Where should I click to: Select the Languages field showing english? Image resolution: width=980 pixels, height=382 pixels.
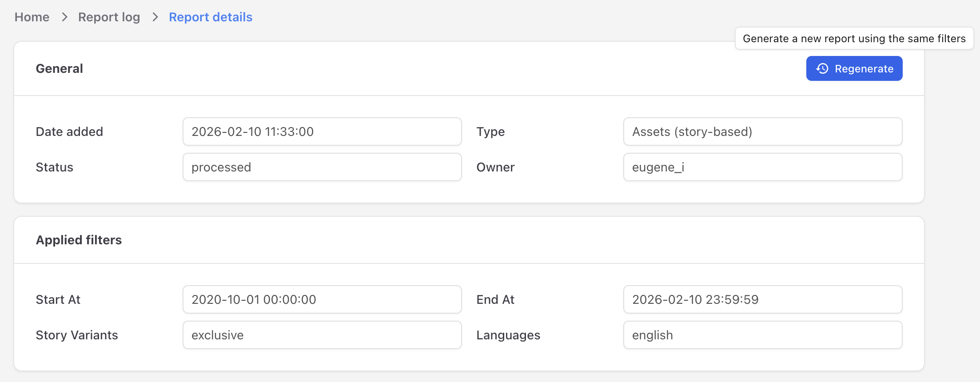click(762, 335)
